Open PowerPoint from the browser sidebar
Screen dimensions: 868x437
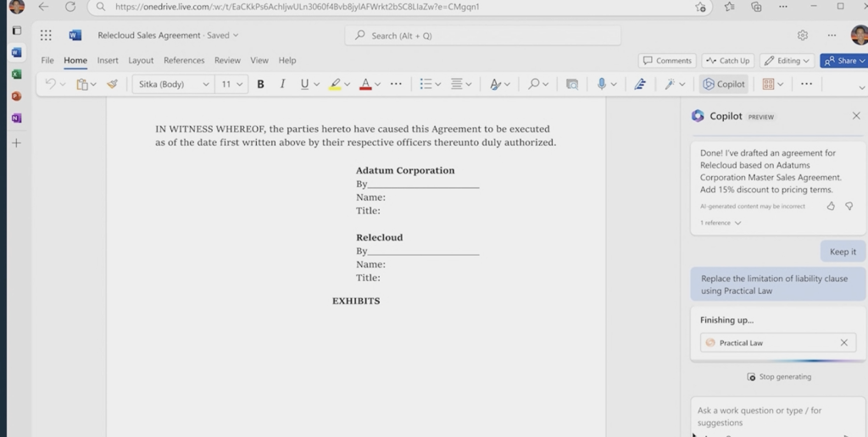click(17, 97)
